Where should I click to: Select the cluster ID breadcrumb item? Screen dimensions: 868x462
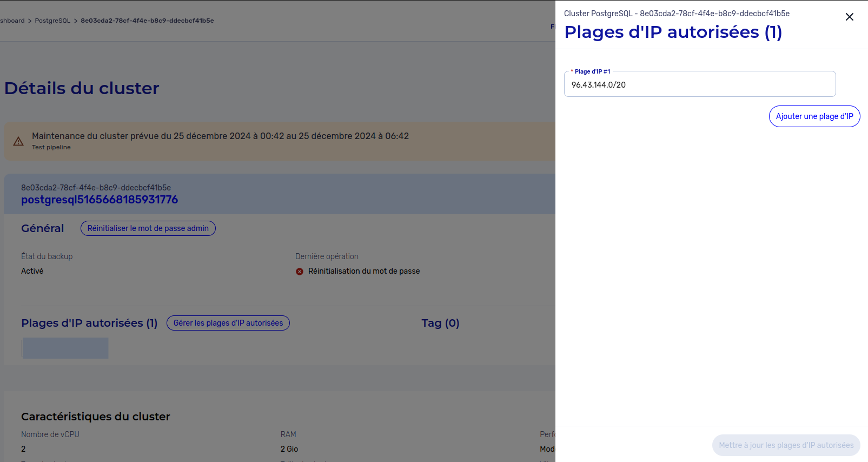[x=147, y=21]
